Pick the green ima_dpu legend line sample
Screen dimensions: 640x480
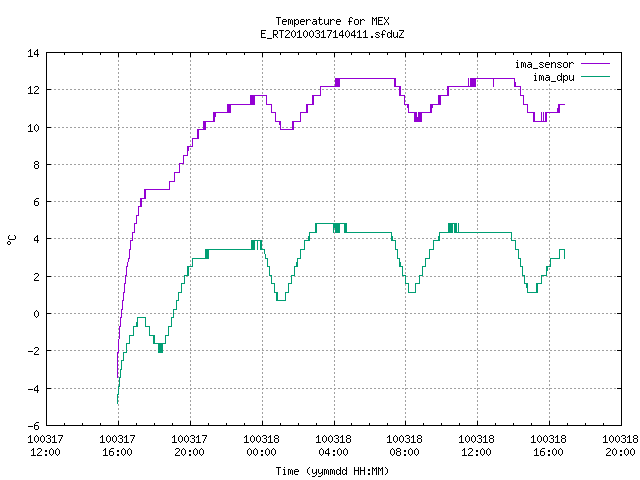[x=596, y=76]
